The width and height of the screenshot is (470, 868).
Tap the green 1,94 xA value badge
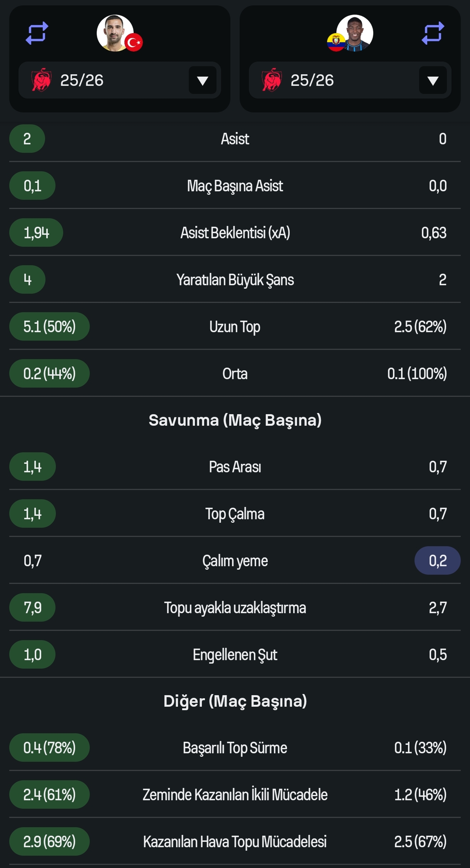click(36, 232)
